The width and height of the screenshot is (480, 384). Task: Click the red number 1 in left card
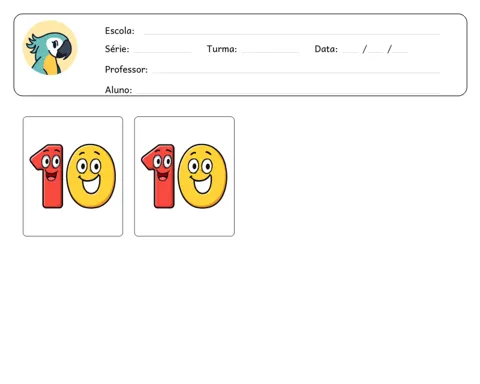(x=47, y=176)
